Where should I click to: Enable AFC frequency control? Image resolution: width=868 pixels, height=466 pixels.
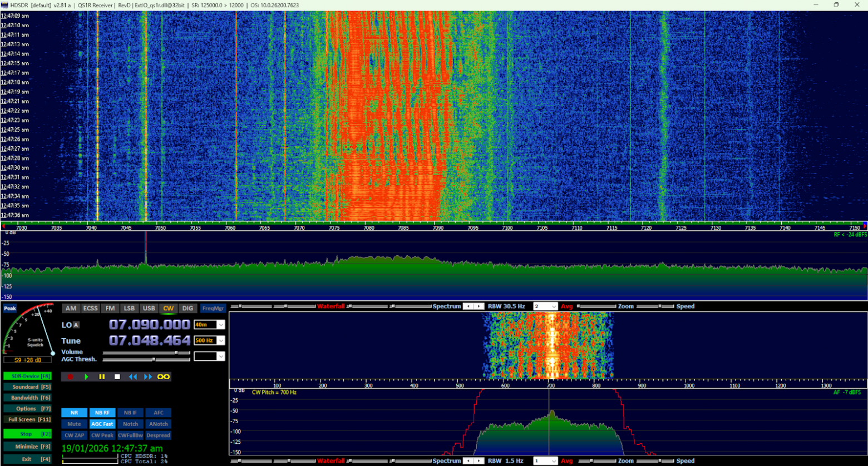[159, 413]
